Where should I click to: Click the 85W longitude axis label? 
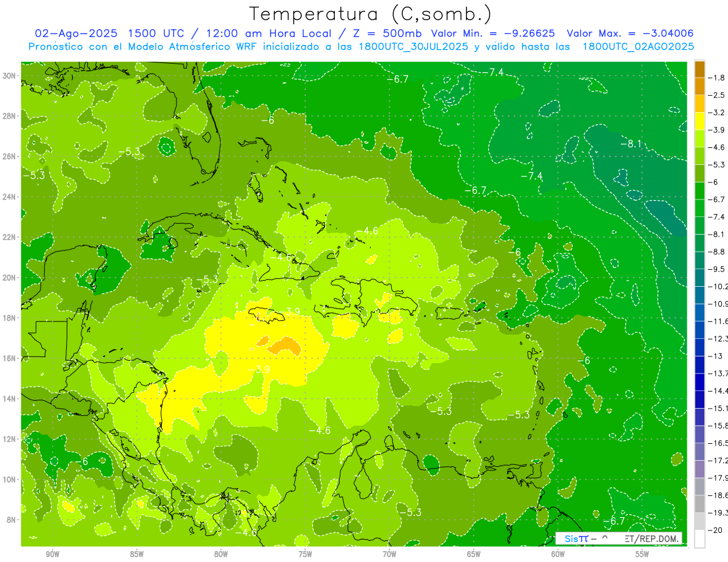(x=136, y=554)
